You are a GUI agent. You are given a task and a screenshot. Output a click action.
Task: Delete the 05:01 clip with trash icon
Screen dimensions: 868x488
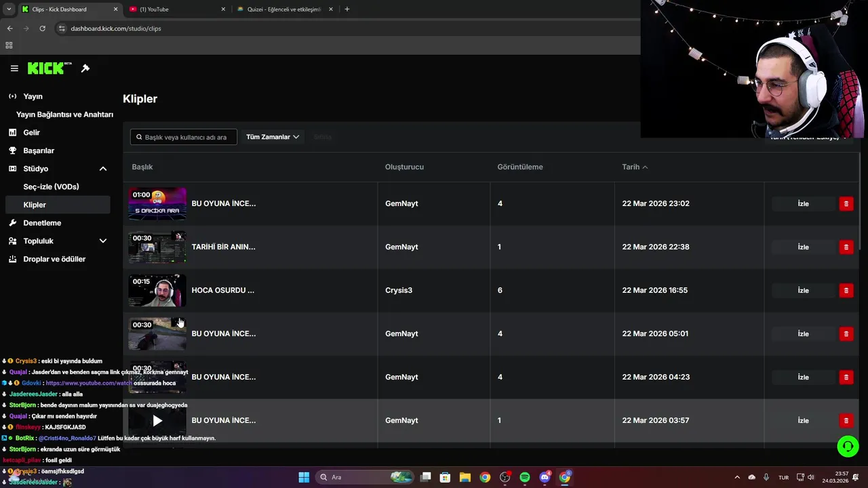tap(846, 333)
